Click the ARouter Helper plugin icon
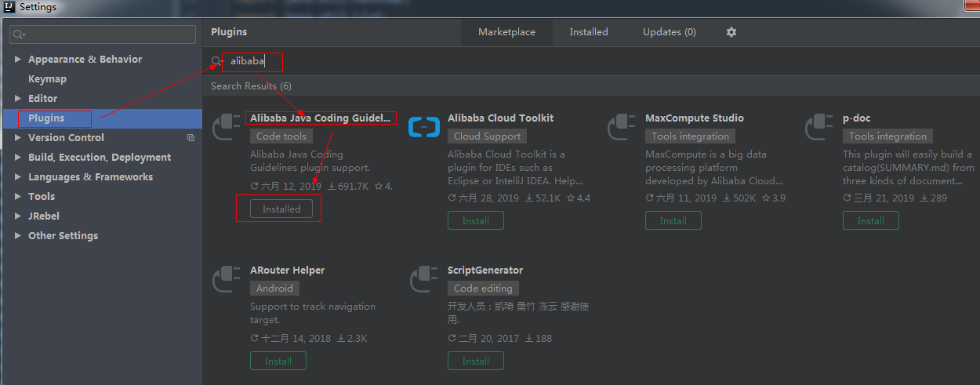The image size is (980, 385). point(226,278)
